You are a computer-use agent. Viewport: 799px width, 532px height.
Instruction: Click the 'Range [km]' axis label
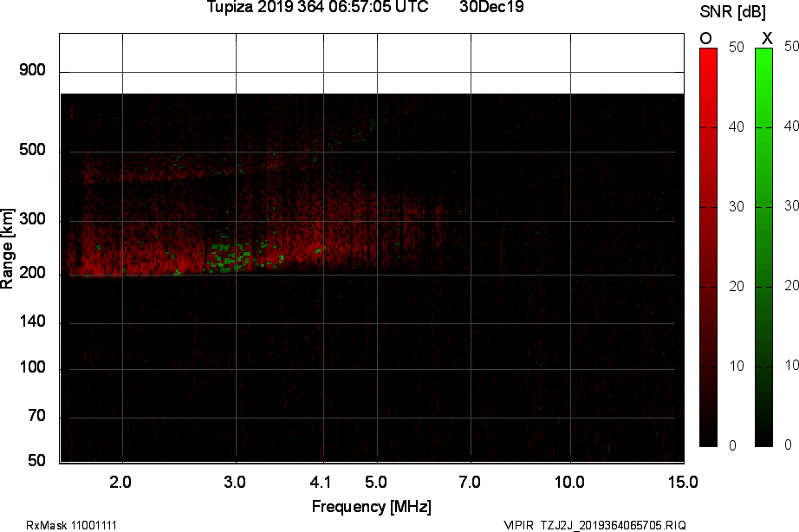point(7,248)
